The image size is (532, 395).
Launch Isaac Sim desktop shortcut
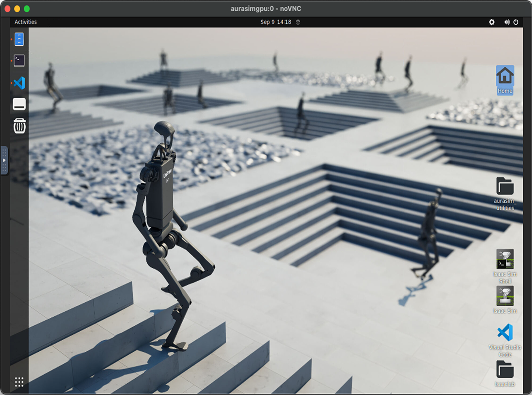point(505,300)
